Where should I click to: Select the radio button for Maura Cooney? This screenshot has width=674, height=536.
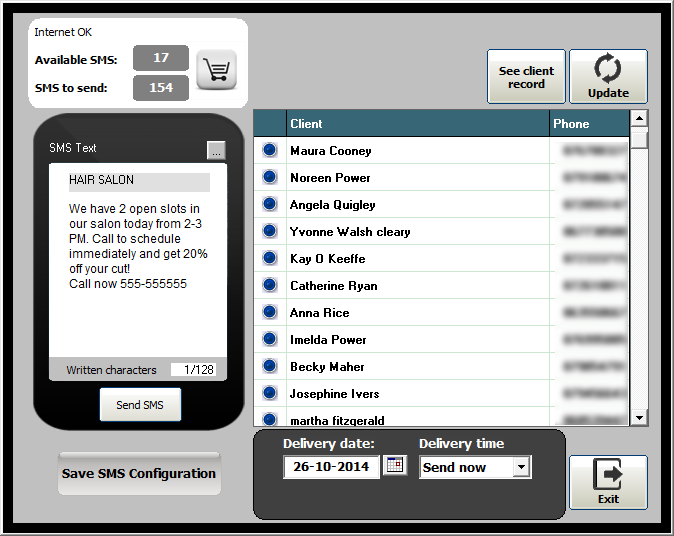[x=269, y=151]
